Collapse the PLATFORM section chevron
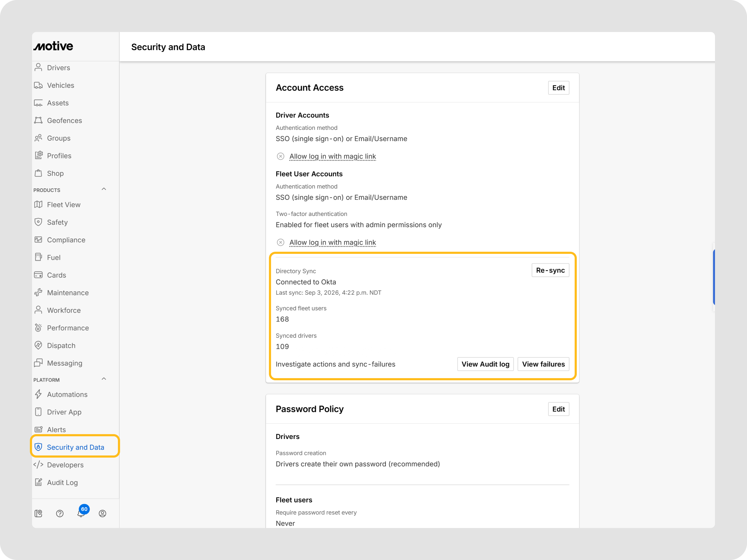This screenshot has height=560, width=747. (x=104, y=379)
